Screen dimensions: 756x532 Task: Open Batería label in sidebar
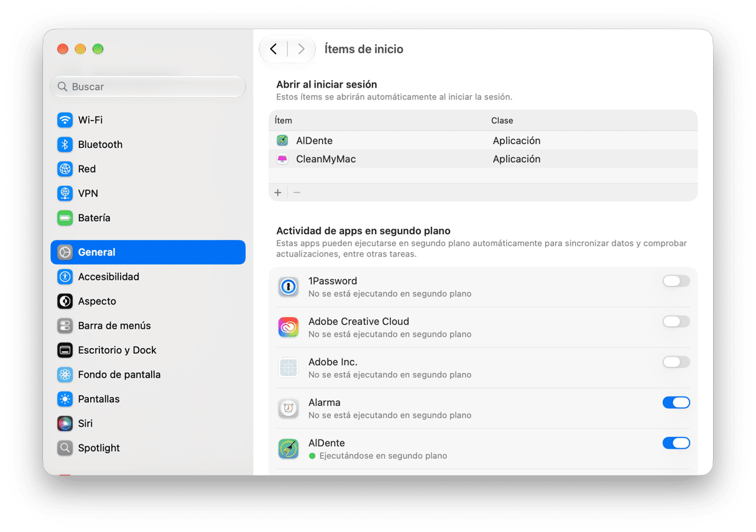pyautogui.click(x=94, y=218)
